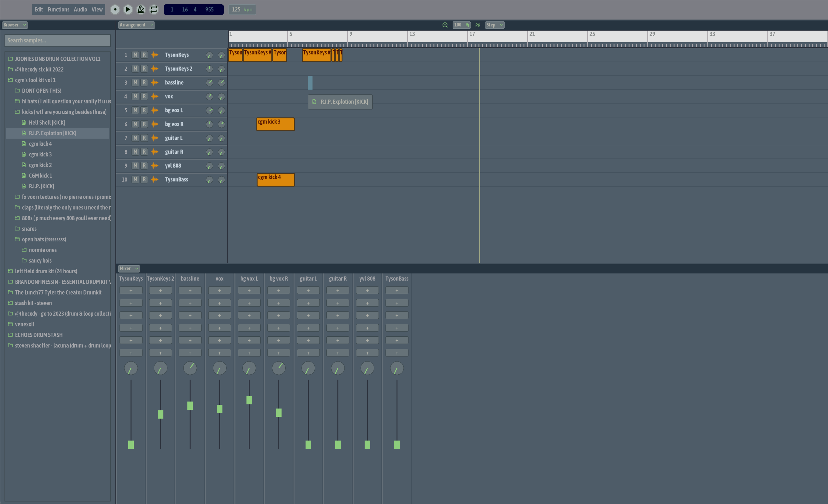This screenshot has width=828, height=504.
Task: Open the Arrangement panel dropdown
Action: [x=136, y=25]
